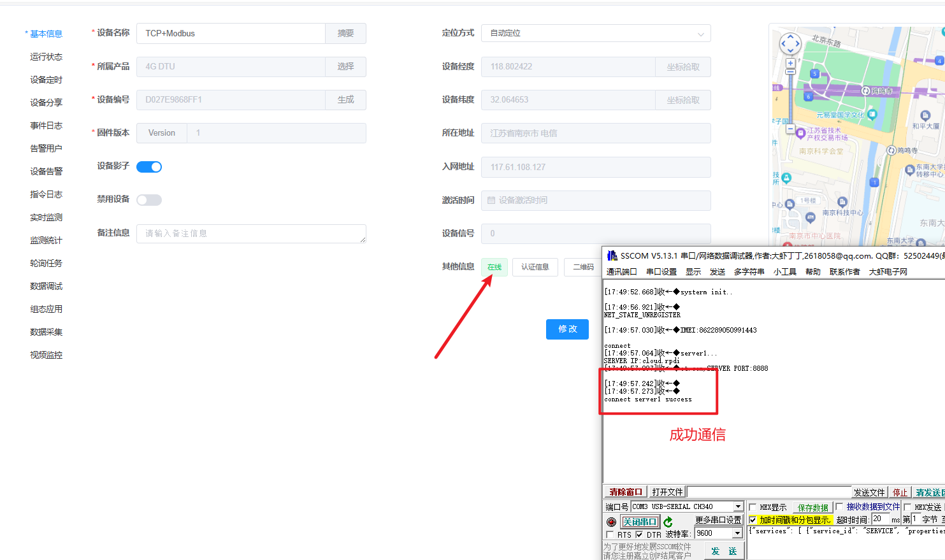
Task: Switch to 实时监测 in the sidebar
Action: click(46, 217)
